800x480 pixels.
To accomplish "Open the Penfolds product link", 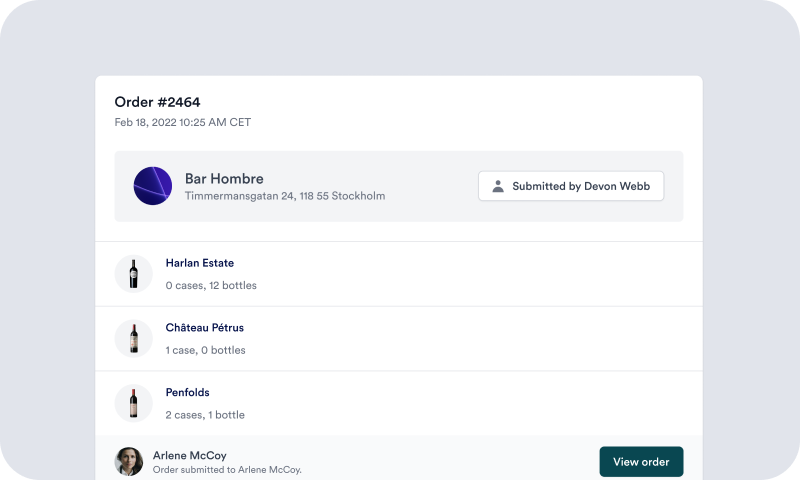I will (187, 392).
